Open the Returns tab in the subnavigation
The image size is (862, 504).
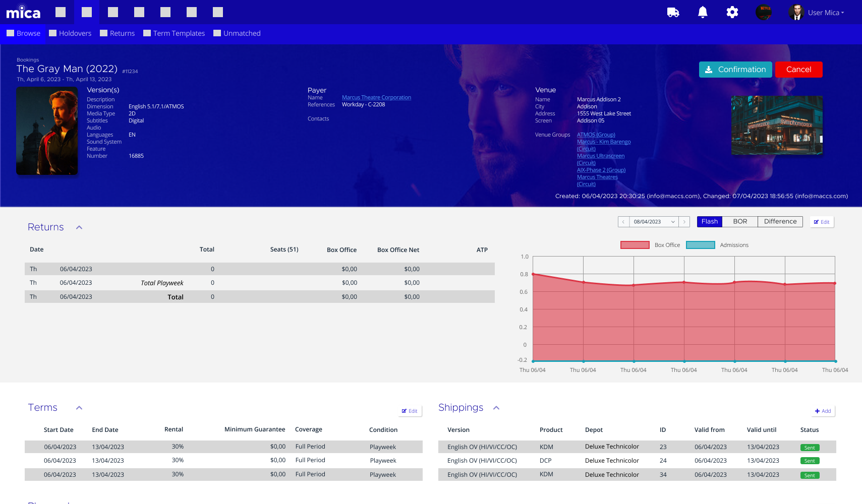pyautogui.click(x=117, y=33)
